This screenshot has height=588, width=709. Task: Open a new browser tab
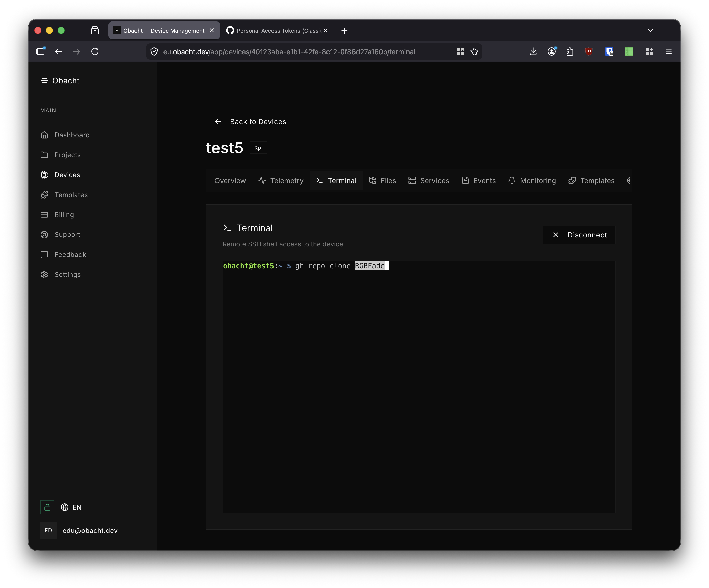pos(344,31)
